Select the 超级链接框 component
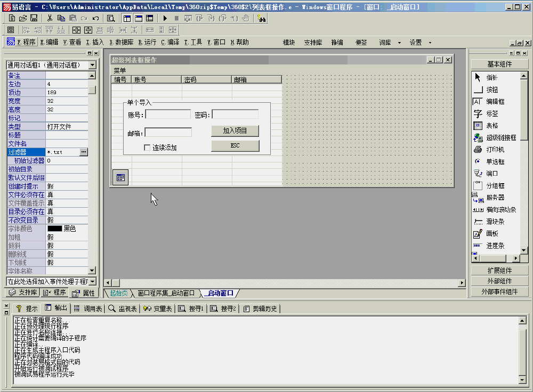Viewport: 533px width, 392px height. coord(500,137)
